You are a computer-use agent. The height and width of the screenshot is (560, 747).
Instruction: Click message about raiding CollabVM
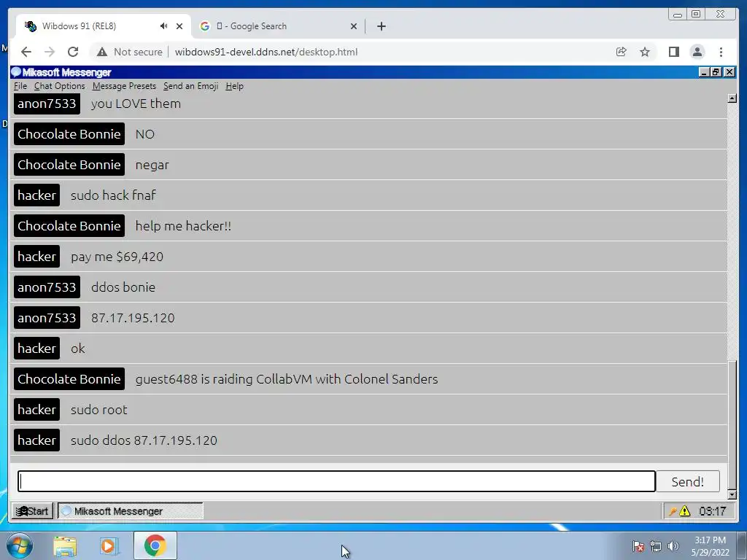point(287,379)
